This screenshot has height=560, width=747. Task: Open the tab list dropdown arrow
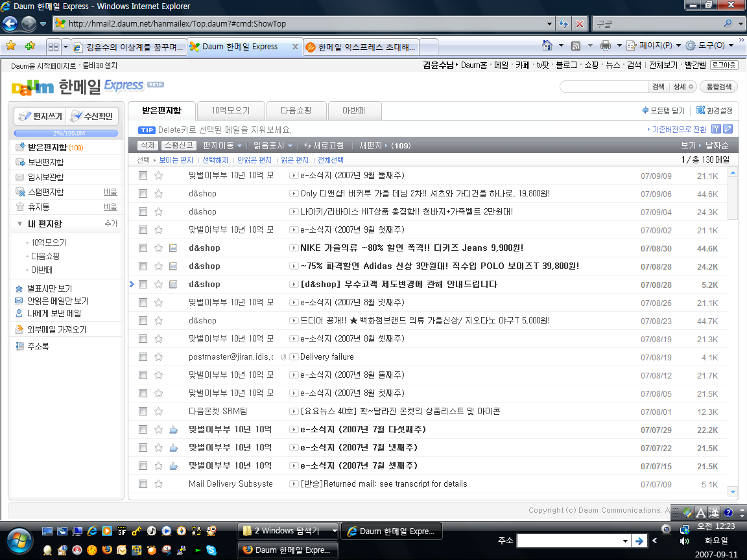click(x=65, y=47)
